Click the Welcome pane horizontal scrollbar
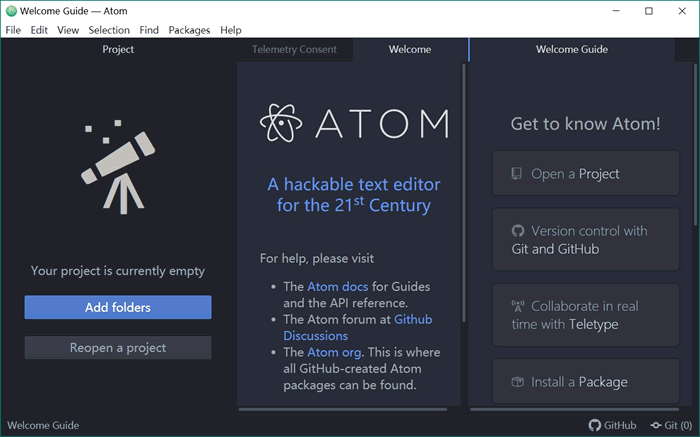 click(x=343, y=409)
